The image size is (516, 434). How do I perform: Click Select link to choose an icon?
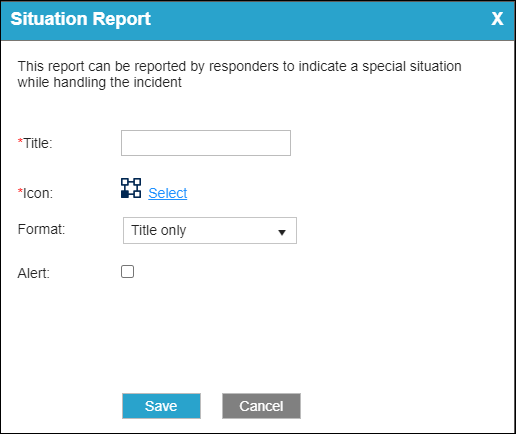click(x=168, y=193)
